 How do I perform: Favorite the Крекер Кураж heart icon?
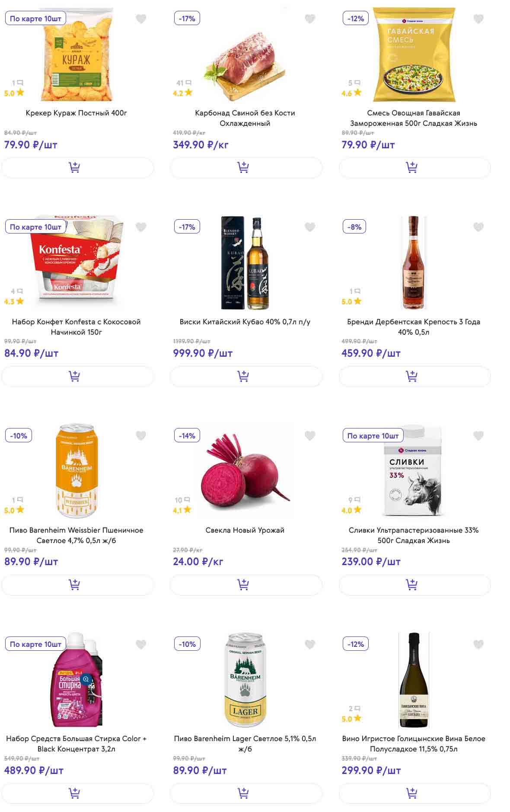tap(141, 19)
